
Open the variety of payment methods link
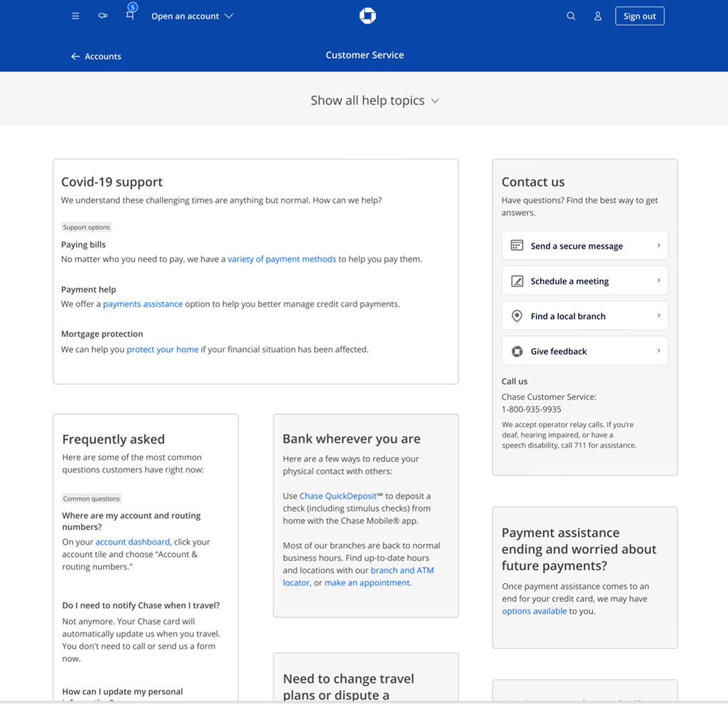pyautogui.click(x=282, y=259)
